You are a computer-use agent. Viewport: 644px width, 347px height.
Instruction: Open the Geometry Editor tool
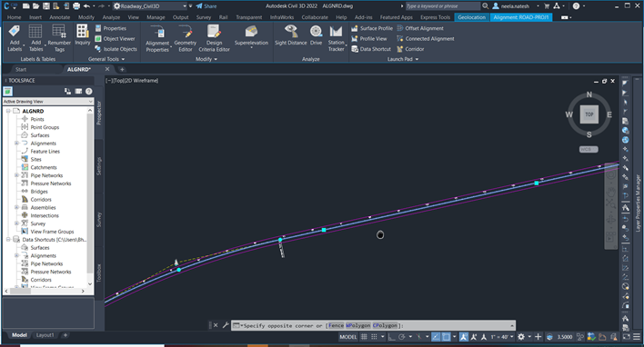click(186, 38)
